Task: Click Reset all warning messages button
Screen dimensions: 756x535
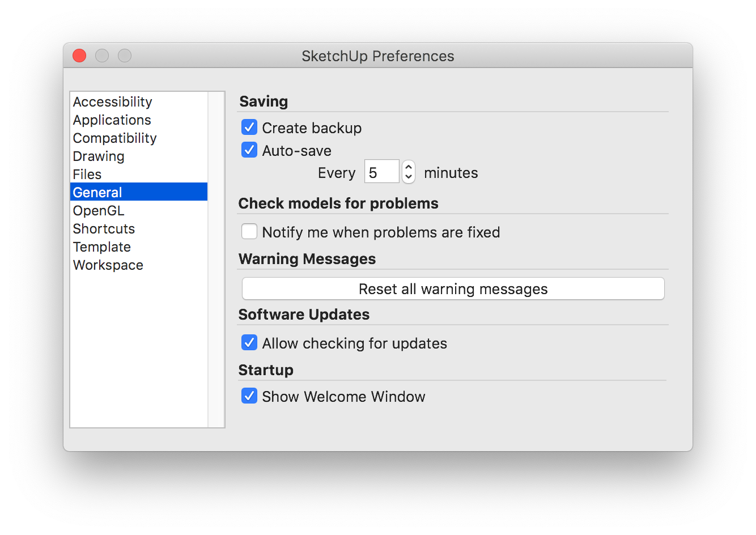Action: click(x=453, y=289)
